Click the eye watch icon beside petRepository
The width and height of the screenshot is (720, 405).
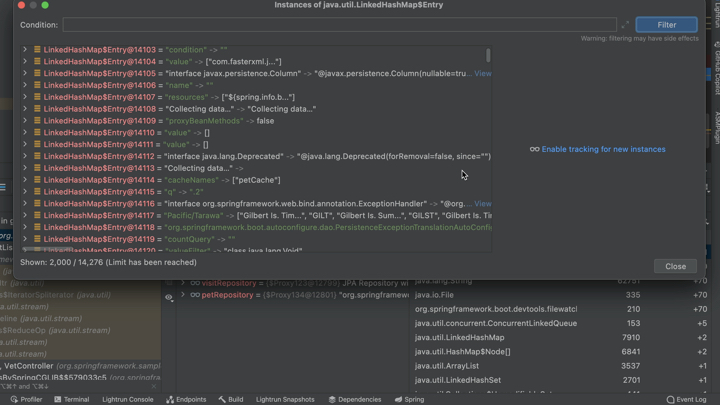[169, 296]
